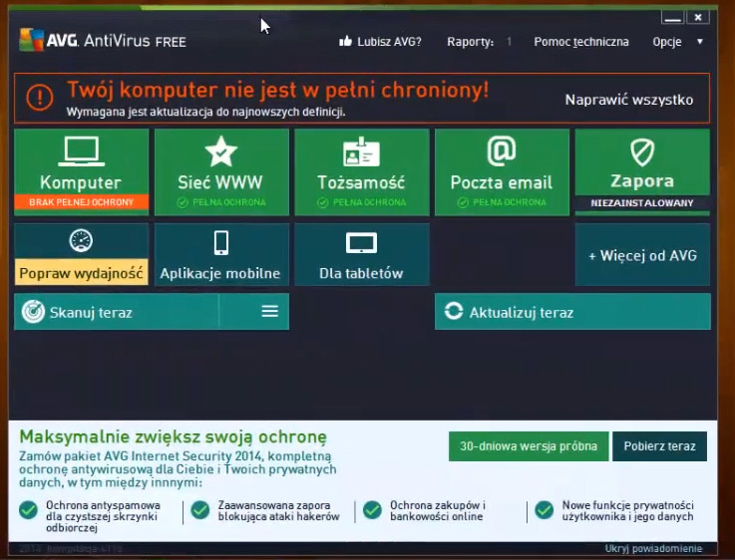The image size is (735, 560).
Task: Click Ukryj powiadomienie link
Action: tap(653, 548)
